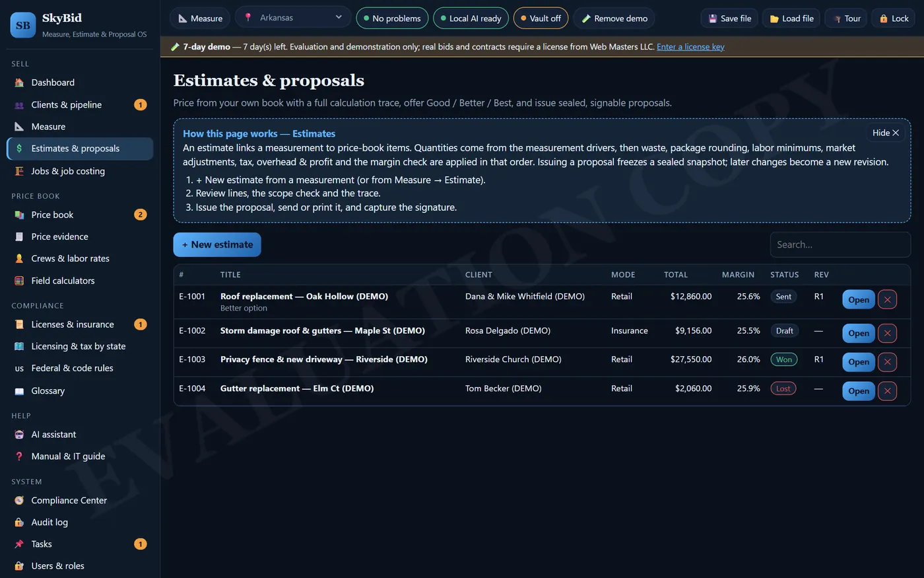Viewport: 924px width, 578px height.
Task: Open the Tasks page
Action: 80,544
